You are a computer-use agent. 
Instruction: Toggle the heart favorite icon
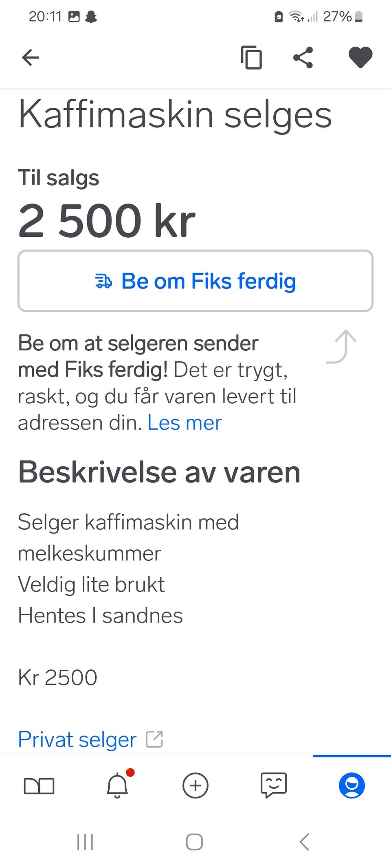click(360, 57)
